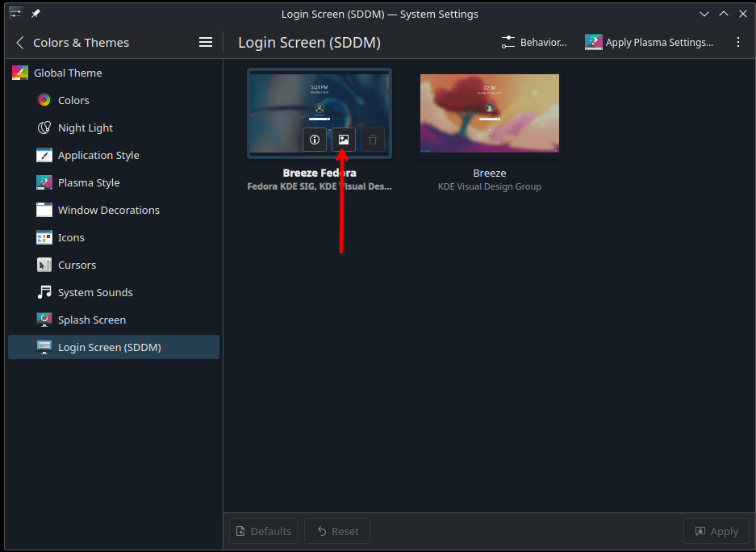The image size is (756, 552).
Task: Click the Night Light bulb icon
Action: 44,128
